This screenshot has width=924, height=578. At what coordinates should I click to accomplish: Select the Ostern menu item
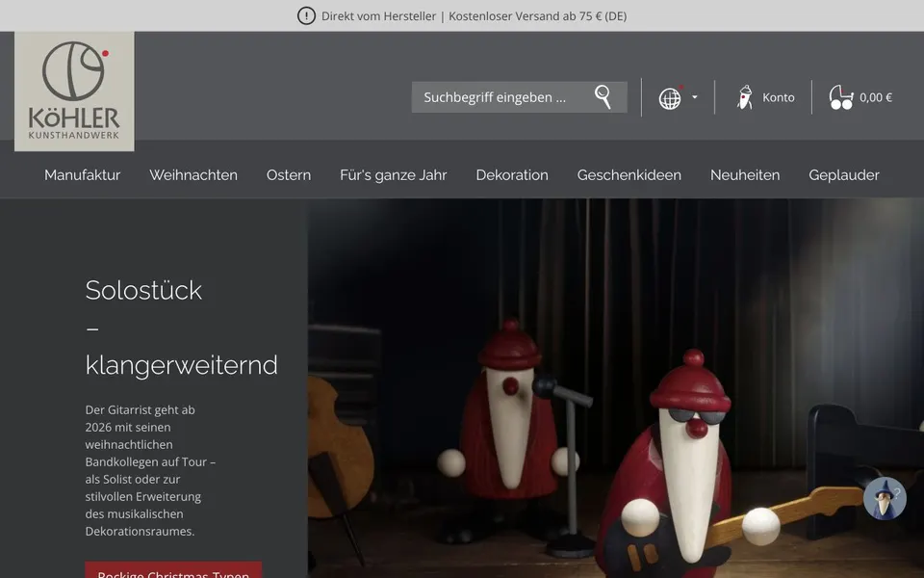(289, 175)
